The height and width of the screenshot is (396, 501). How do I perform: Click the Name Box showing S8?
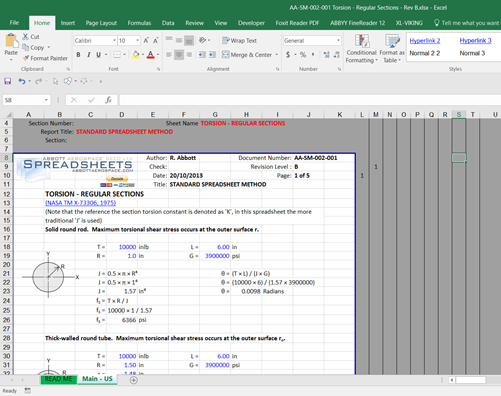coord(23,100)
